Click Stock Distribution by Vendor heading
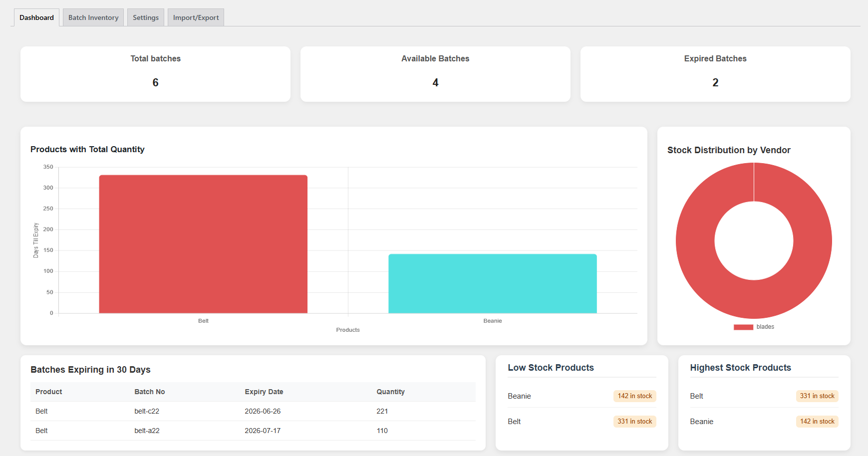Screen dimensions: 868x456 [x=729, y=150]
